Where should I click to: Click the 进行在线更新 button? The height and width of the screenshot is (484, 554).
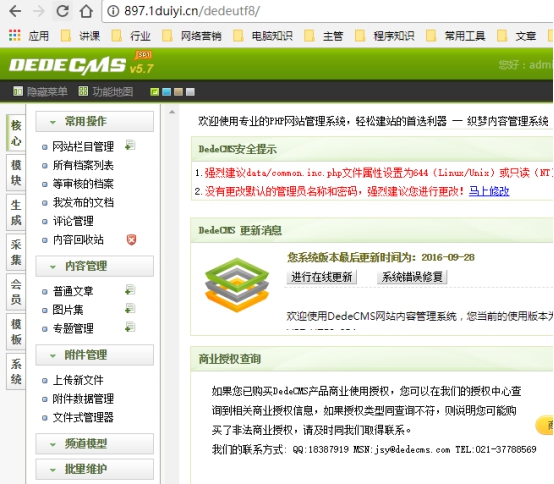pyautogui.click(x=322, y=277)
